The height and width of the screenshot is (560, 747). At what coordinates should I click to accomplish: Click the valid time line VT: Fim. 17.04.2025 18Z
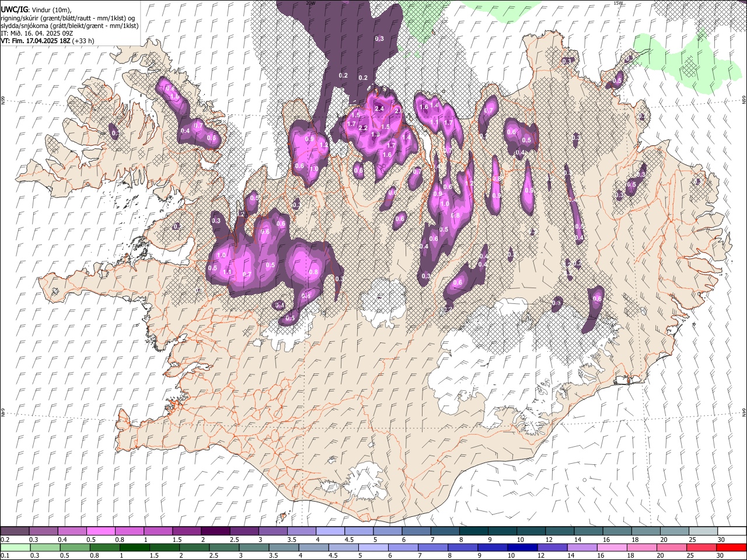47,41
